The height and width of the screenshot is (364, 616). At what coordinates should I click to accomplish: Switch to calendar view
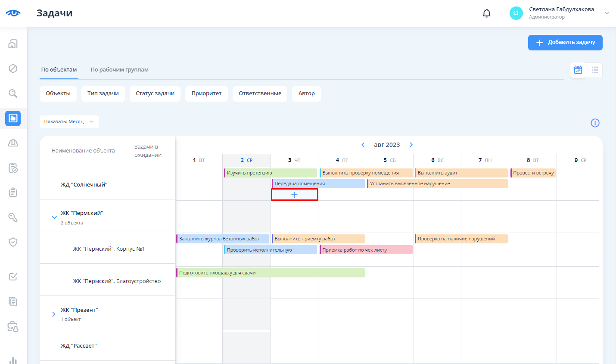click(578, 70)
